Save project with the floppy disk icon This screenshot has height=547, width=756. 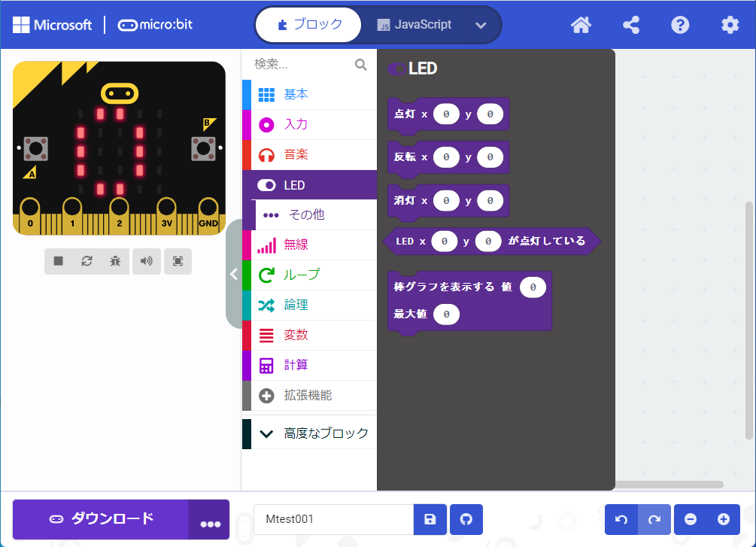tap(430, 519)
